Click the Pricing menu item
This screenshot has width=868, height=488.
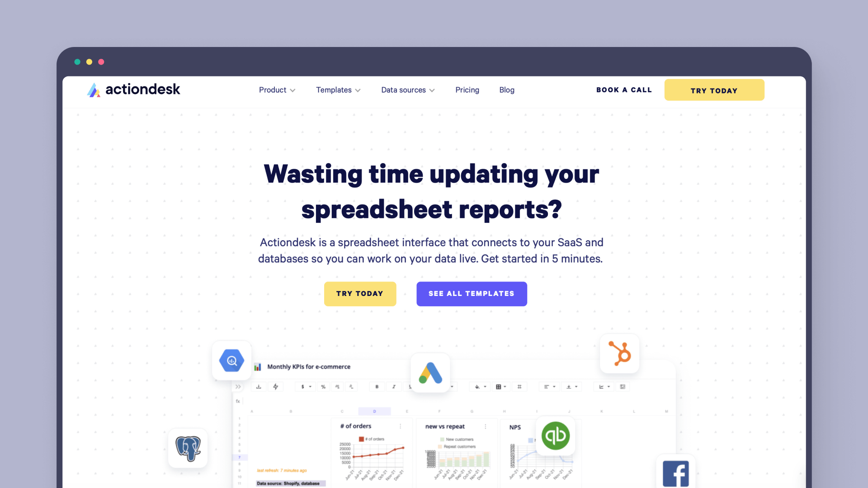point(467,89)
